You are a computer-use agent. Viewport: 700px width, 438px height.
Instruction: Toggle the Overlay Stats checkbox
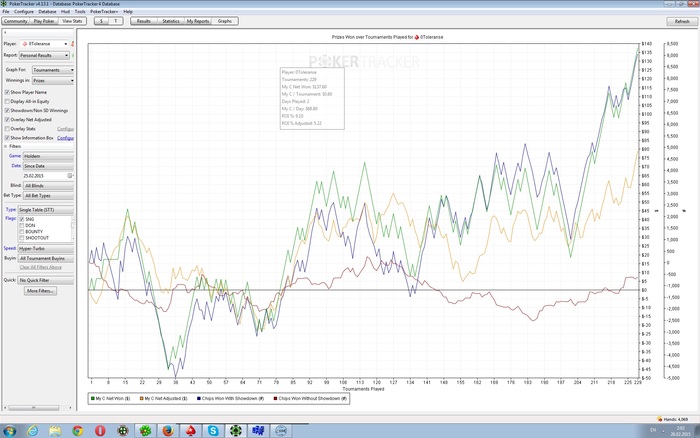point(7,129)
